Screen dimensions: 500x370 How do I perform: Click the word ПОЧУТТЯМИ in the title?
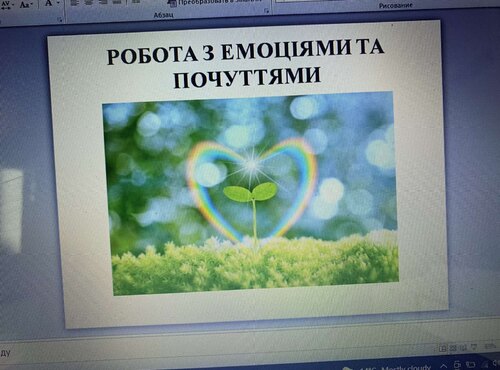(247, 78)
